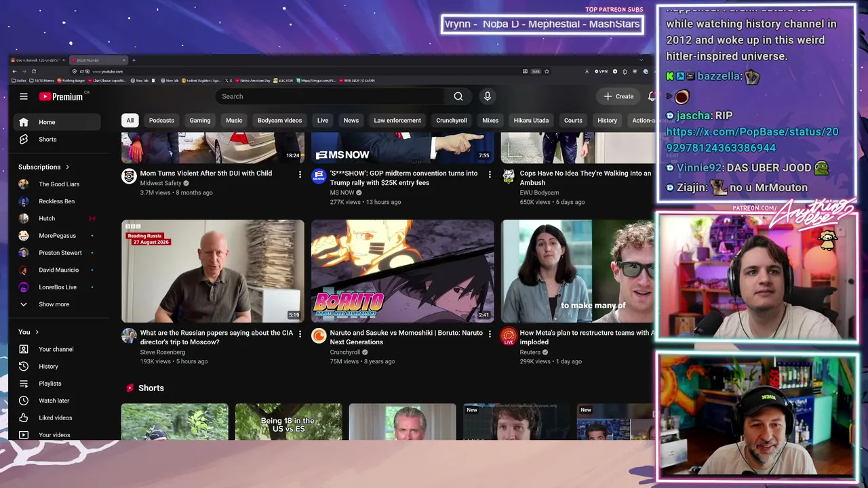
Task: Open Reckless Ben channel avatar
Action: [24, 201]
